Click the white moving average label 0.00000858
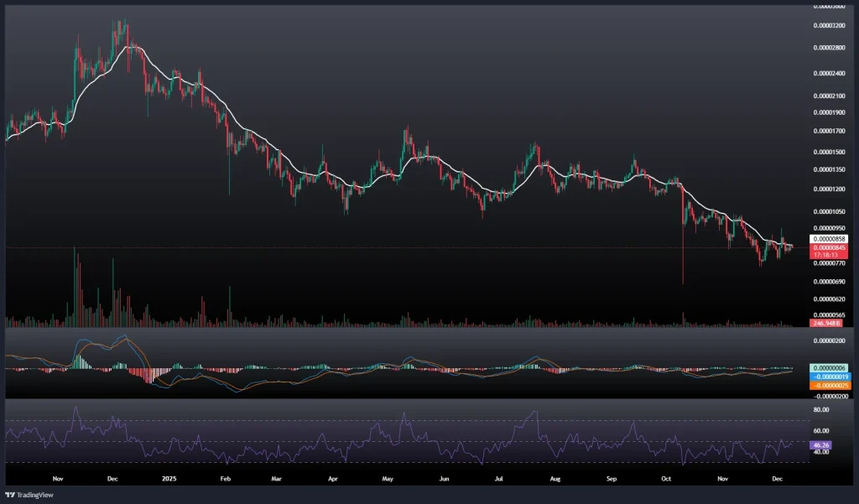Viewport: 859px width, 504px height. coord(827,239)
